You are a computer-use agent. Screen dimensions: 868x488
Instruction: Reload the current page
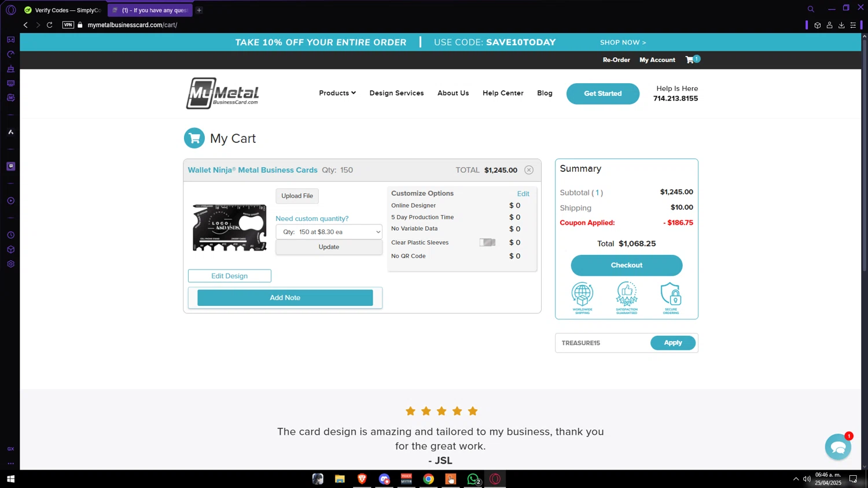[50, 25]
